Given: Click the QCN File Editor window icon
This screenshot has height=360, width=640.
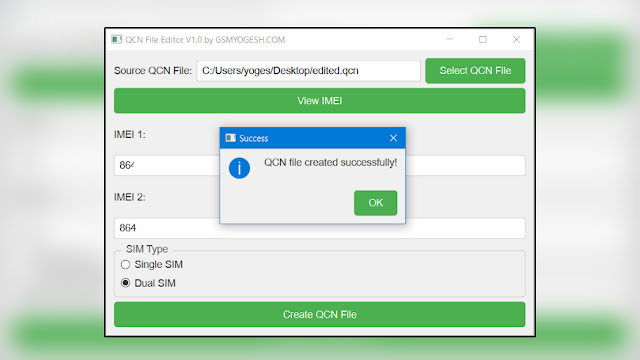Looking at the screenshot, I should [116, 39].
